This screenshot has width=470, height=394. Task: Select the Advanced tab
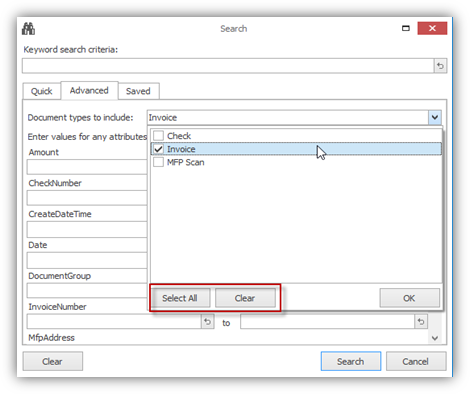89,90
